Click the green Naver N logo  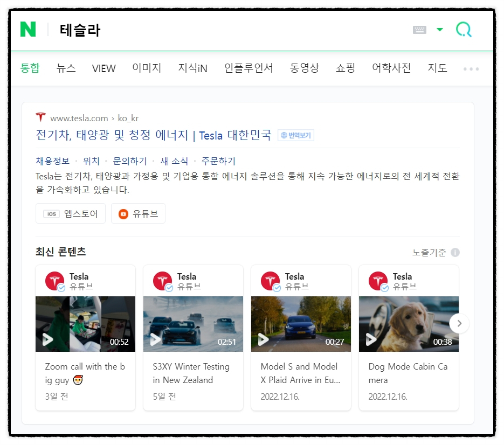pos(28,29)
